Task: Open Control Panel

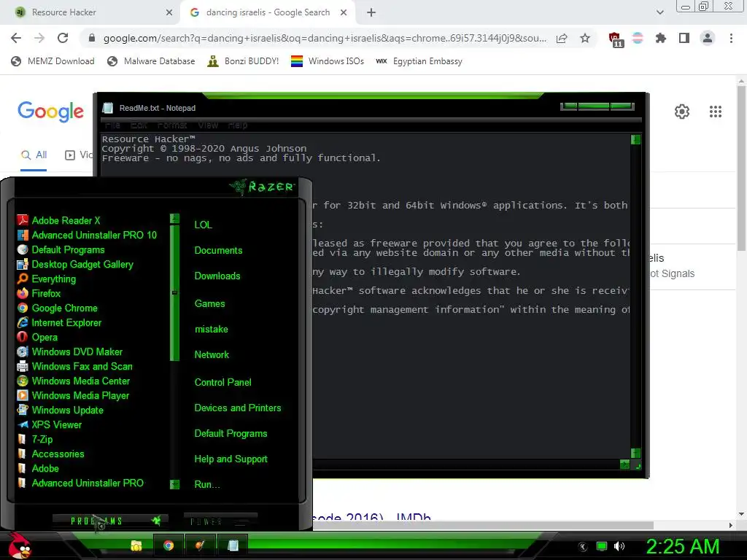Action: coord(222,382)
